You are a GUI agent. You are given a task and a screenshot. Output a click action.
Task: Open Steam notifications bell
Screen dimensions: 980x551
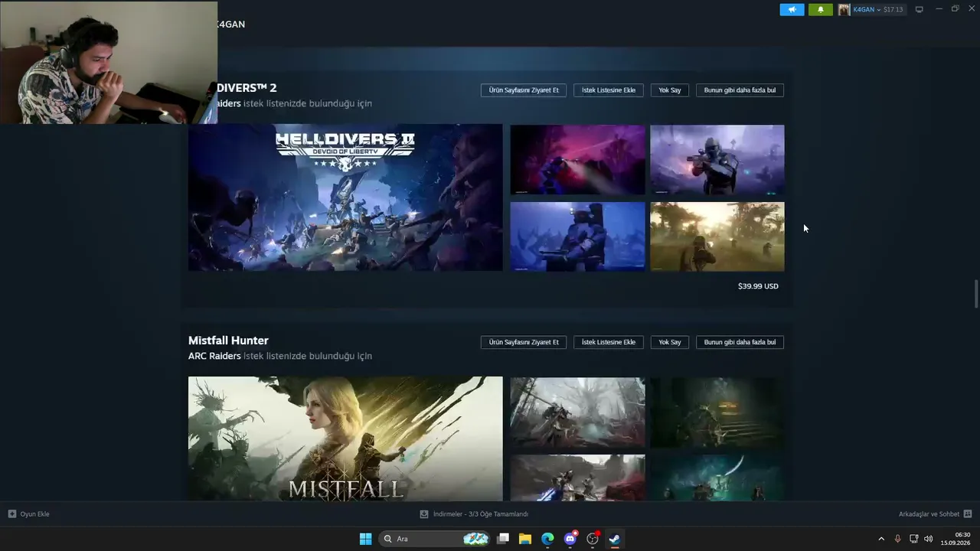[821, 9]
